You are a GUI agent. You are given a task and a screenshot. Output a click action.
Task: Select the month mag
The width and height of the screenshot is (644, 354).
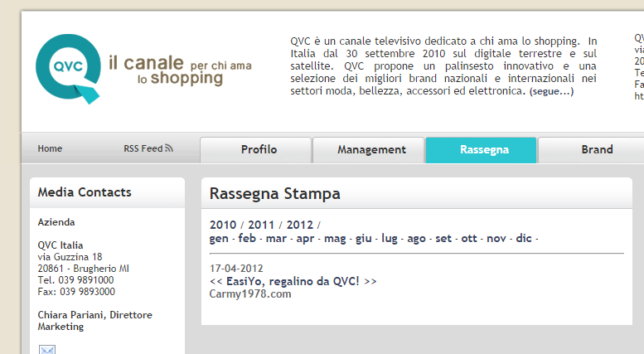pyautogui.click(x=335, y=239)
